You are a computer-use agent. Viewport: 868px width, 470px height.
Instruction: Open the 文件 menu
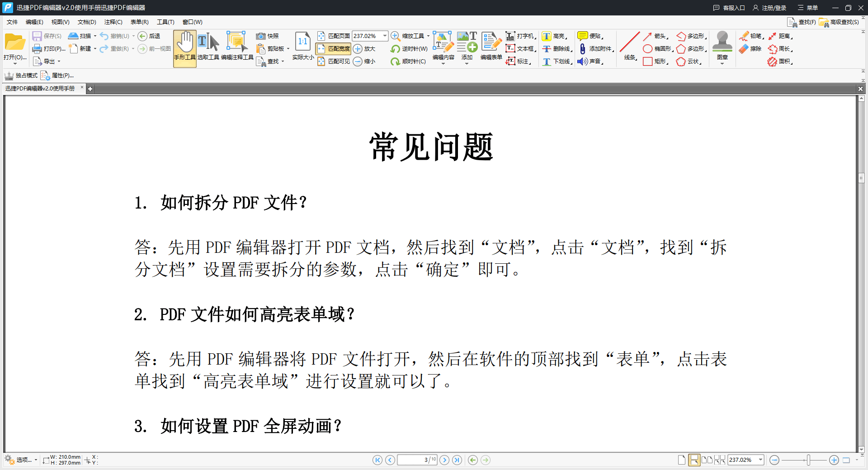[x=12, y=22]
